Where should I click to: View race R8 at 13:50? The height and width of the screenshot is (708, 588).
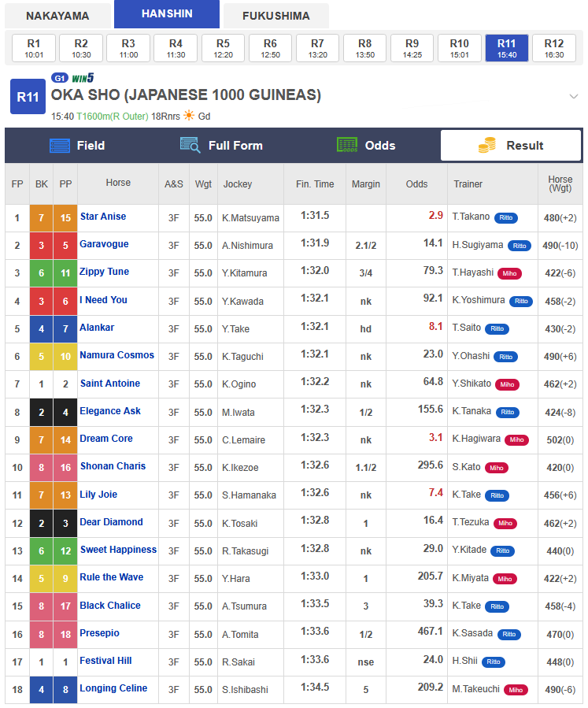pos(365,48)
